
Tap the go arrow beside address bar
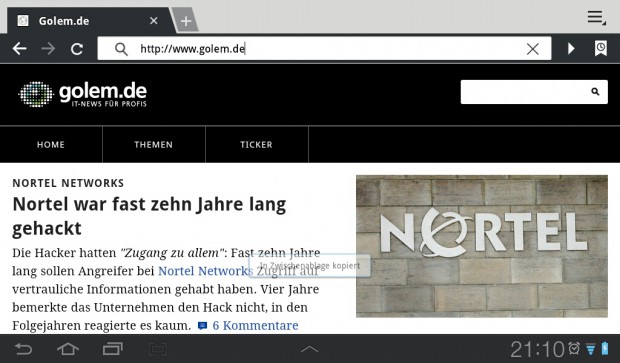pyautogui.click(x=571, y=49)
